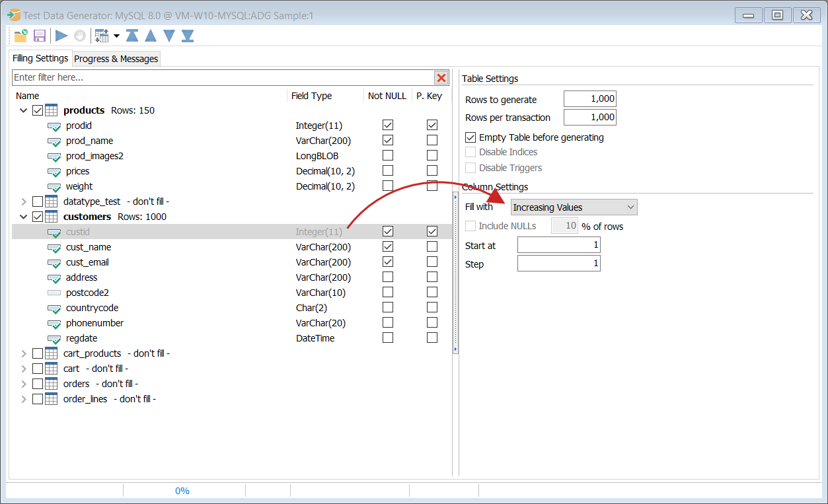Viewport: 828px width, 504px height.
Task: Move selected table to the top
Action: (x=132, y=36)
